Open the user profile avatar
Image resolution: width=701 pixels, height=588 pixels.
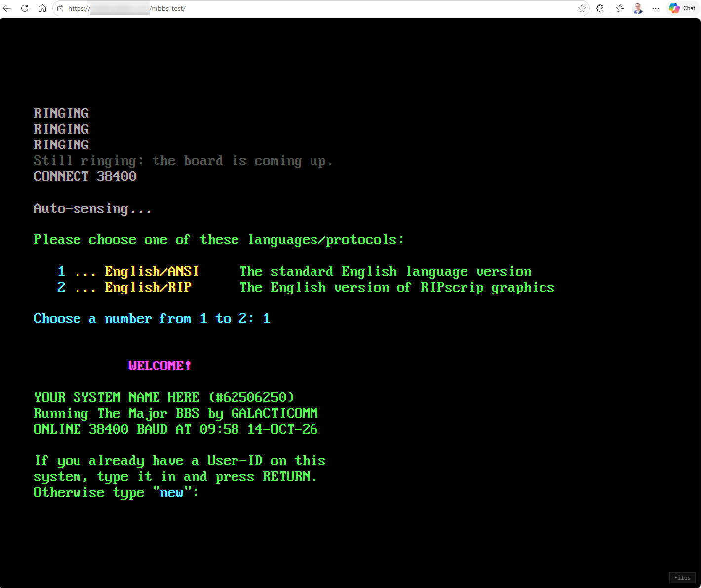click(638, 8)
